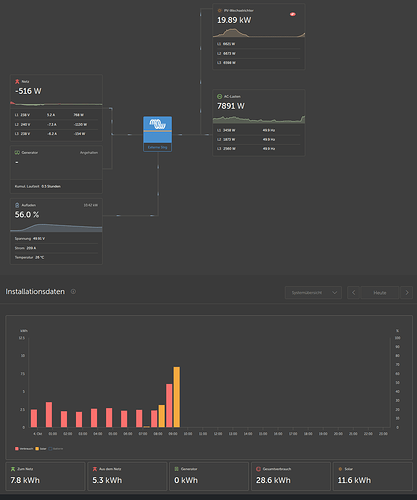
Task: Toggle Verbrauch series in chart legend
Action: (24, 449)
